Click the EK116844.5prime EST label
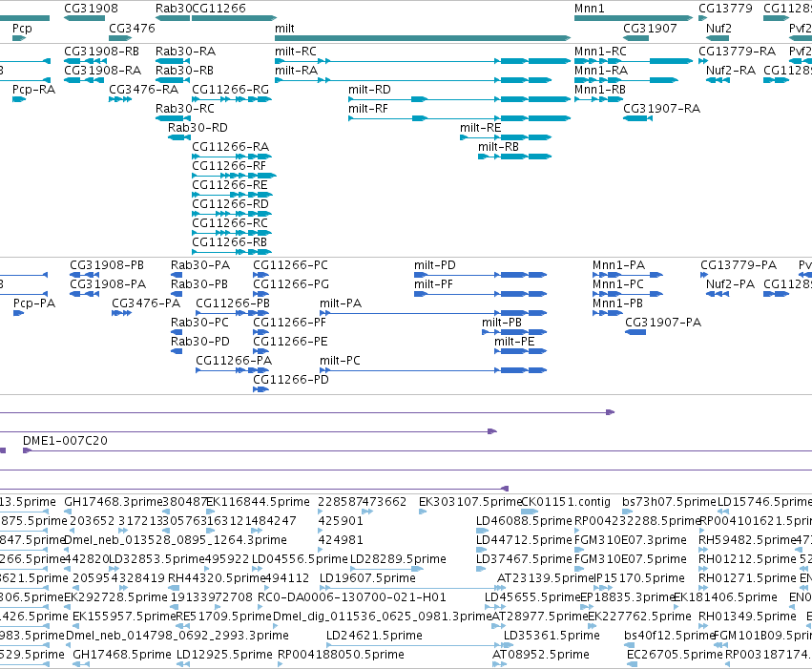812x669 pixels. click(x=258, y=502)
